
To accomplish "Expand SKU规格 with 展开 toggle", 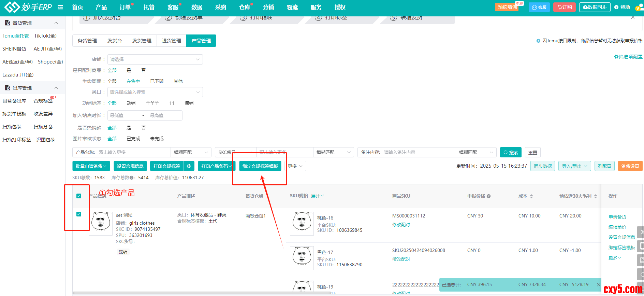I will click(317, 196).
